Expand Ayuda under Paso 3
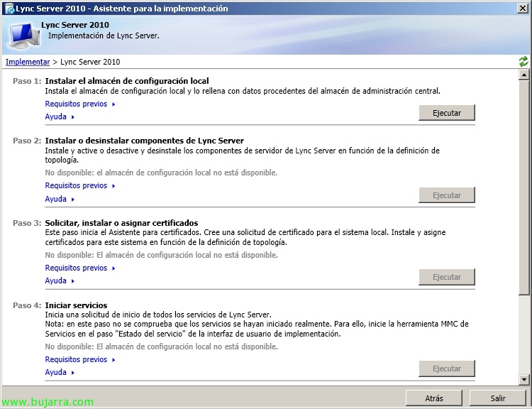Image resolution: width=532 pixels, height=409 pixels. coord(60,280)
